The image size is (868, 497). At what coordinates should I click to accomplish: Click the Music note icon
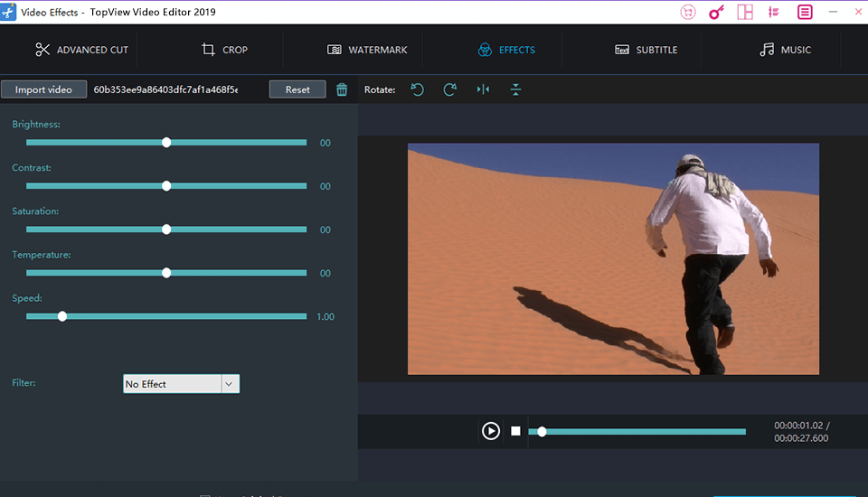(x=767, y=50)
